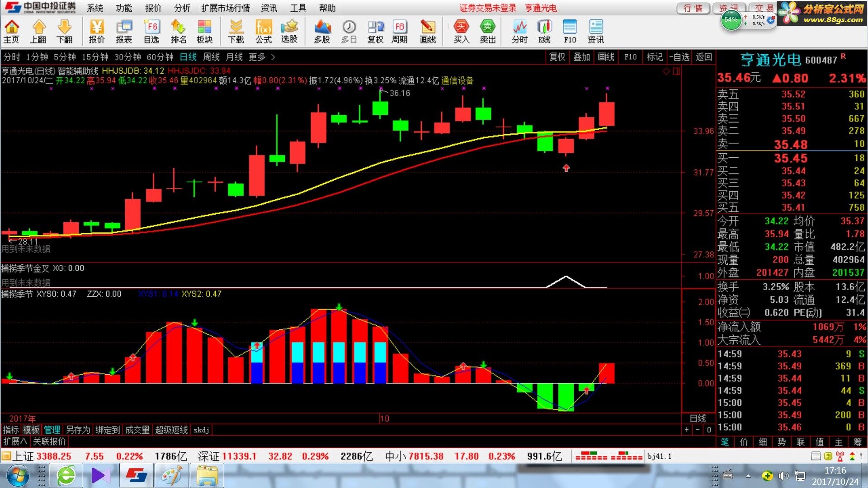Select the 1分钟 period tab
This screenshot has height=488, width=868.
pos(37,57)
